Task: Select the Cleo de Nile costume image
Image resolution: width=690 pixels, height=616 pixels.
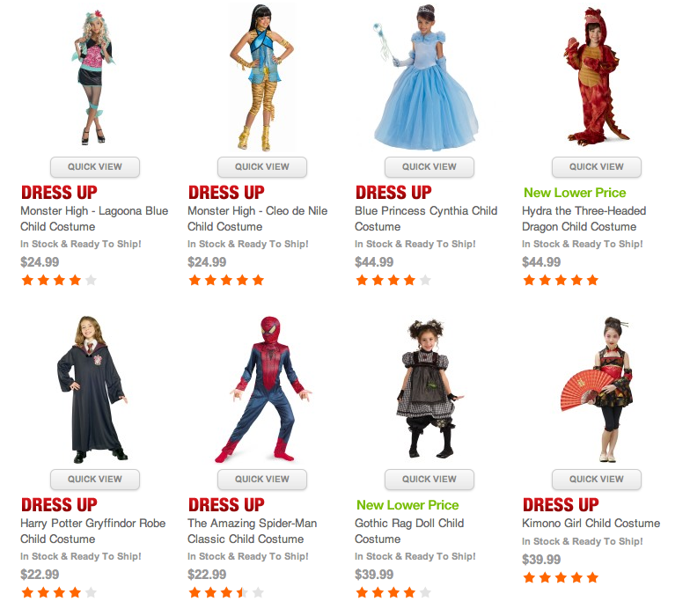Action: [x=261, y=77]
